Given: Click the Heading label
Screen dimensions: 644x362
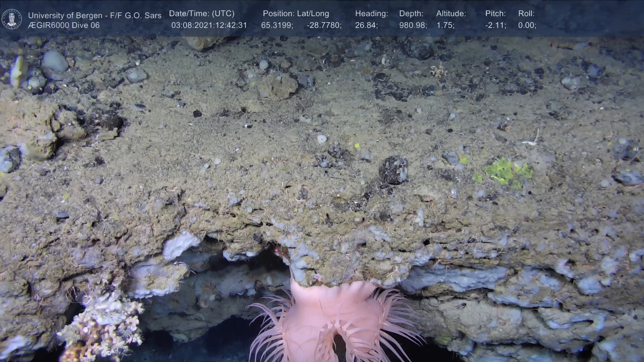Looking at the screenshot, I should 371,14.
